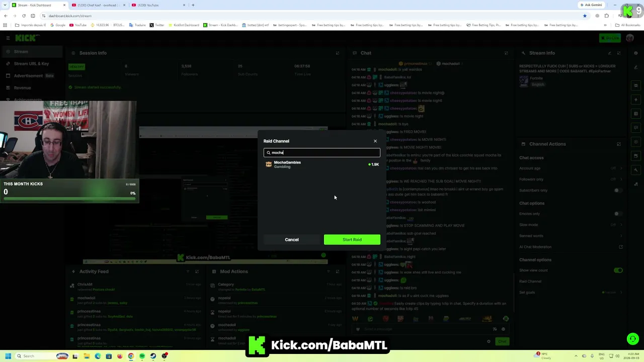The image size is (644, 362).
Task: Open Steam from the taskbar
Action: pyautogui.click(x=153, y=356)
